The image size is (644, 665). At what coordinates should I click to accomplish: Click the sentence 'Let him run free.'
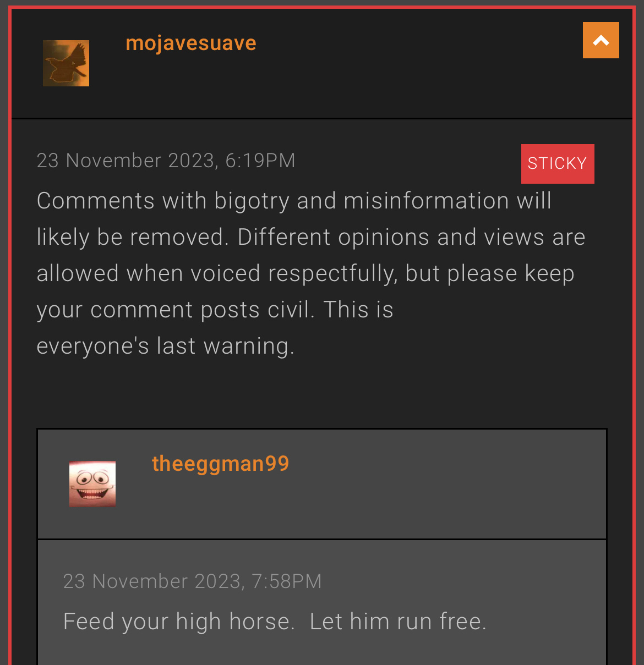click(x=398, y=622)
